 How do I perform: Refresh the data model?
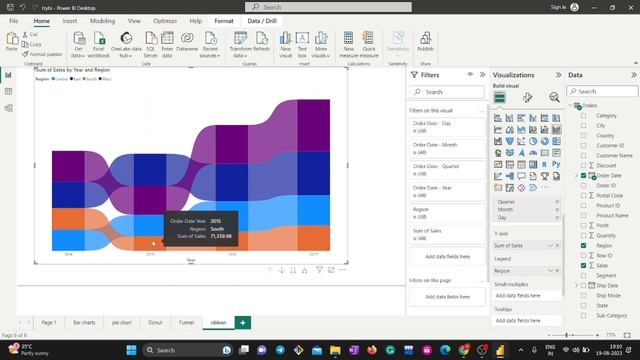coord(261,42)
